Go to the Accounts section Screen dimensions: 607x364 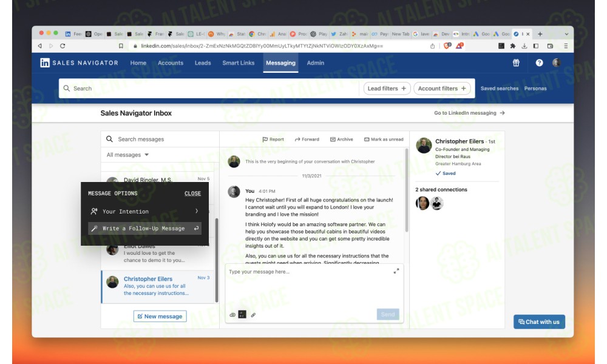click(x=171, y=62)
